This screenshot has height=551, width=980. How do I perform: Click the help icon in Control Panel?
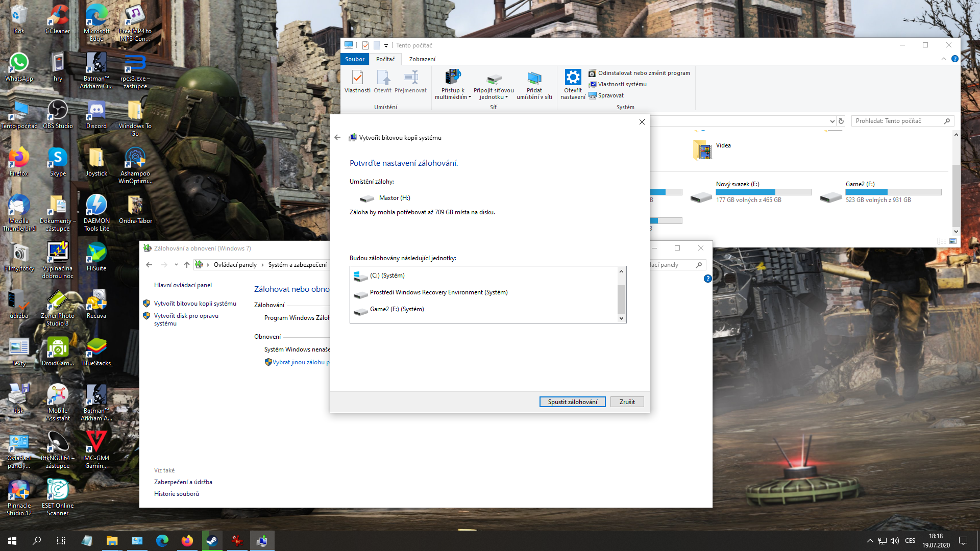tap(707, 279)
